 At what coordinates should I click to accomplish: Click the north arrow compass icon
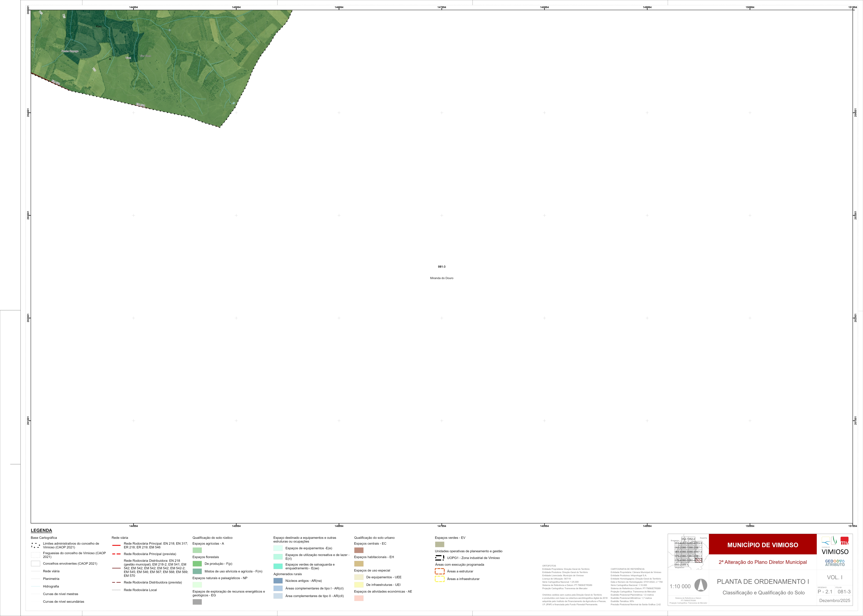point(701,585)
